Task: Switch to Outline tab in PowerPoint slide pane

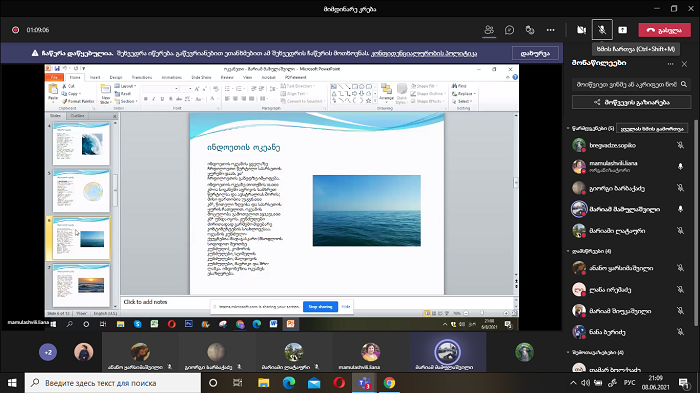Action: (x=77, y=116)
